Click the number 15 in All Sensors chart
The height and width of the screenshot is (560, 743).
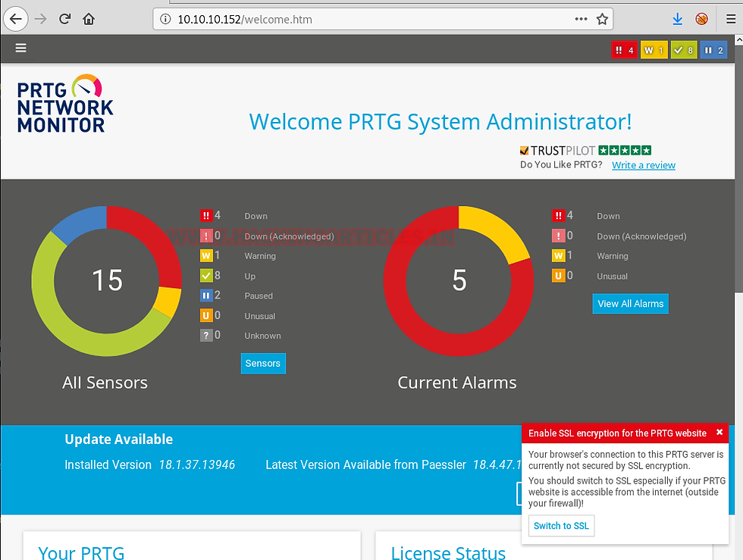(x=108, y=280)
